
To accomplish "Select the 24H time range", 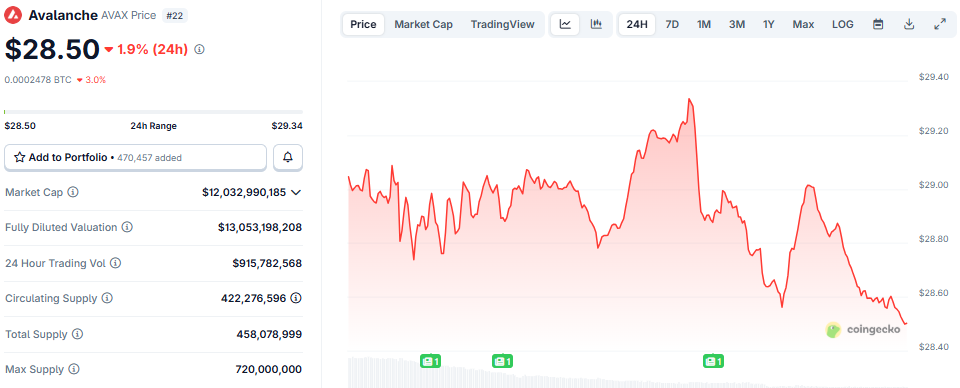I will click(637, 24).
